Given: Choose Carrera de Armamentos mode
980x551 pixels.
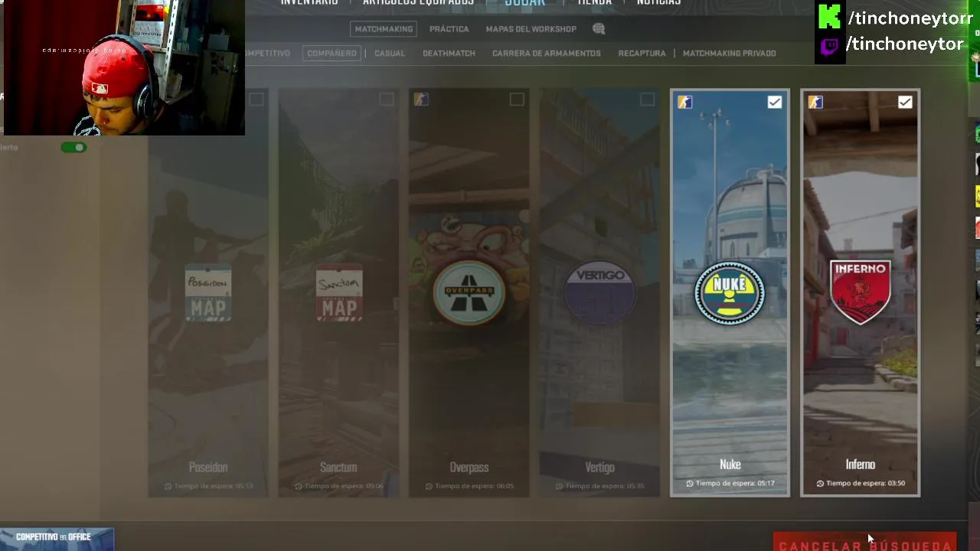Looking at the screenshot, I should click(x=546, y=54).
